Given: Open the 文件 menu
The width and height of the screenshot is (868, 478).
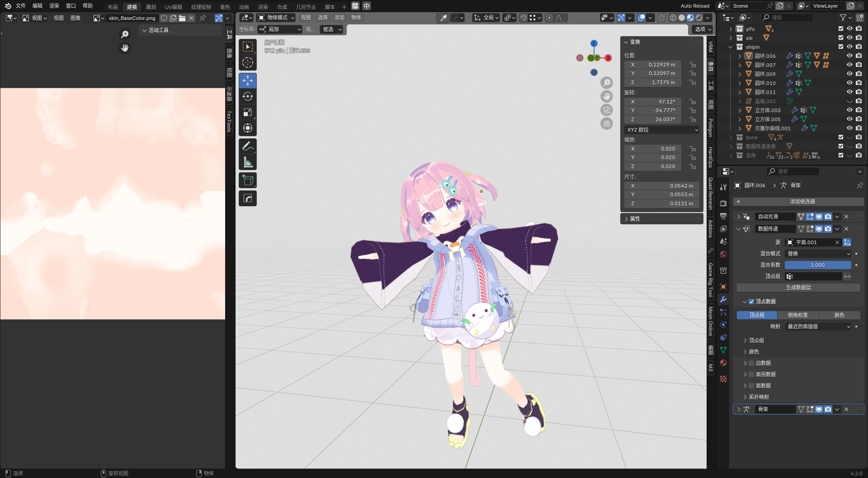Looking at the screenshot, I should [21, 6].
